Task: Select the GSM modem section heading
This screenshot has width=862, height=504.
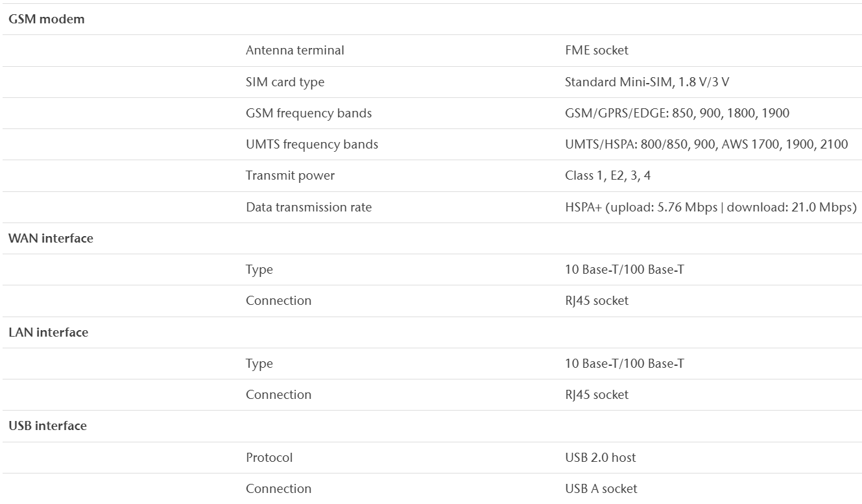Action: click(x=47, y=19)
